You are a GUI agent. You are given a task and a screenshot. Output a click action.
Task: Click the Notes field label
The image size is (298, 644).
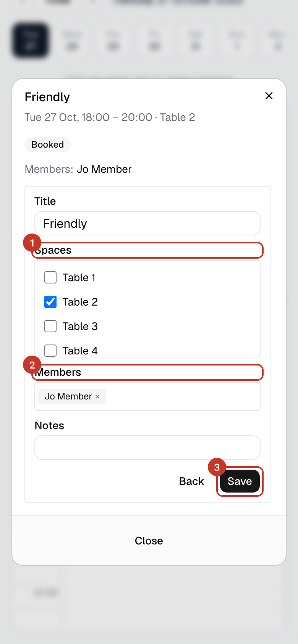click(x=49, y=425)
